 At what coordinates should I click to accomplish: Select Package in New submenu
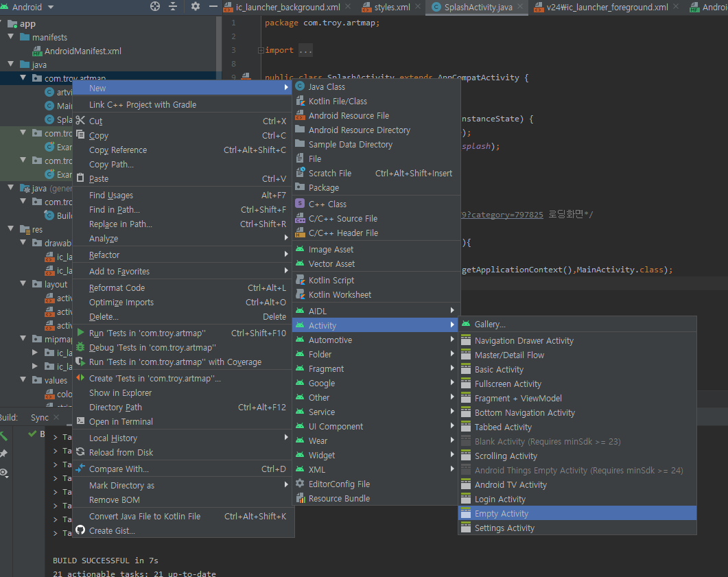coord(377,187)
